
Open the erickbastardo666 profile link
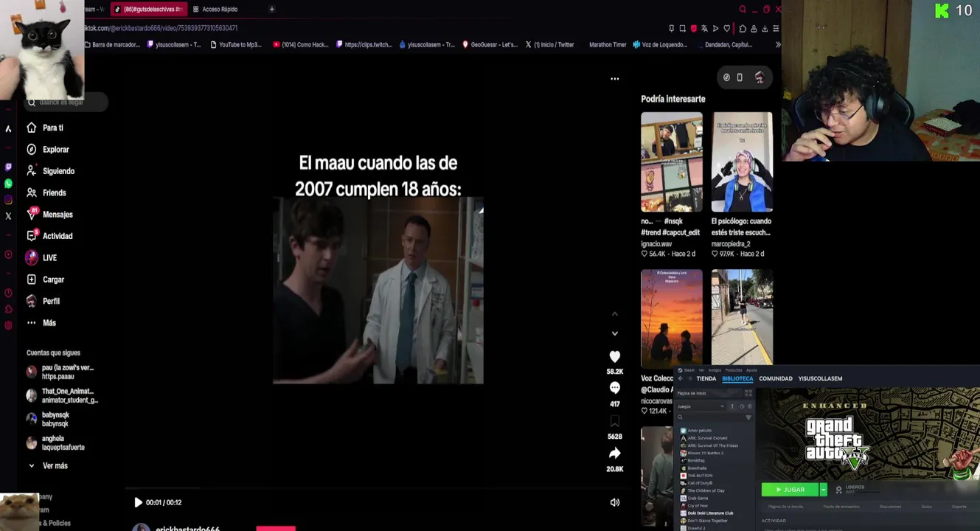[187, 528]
